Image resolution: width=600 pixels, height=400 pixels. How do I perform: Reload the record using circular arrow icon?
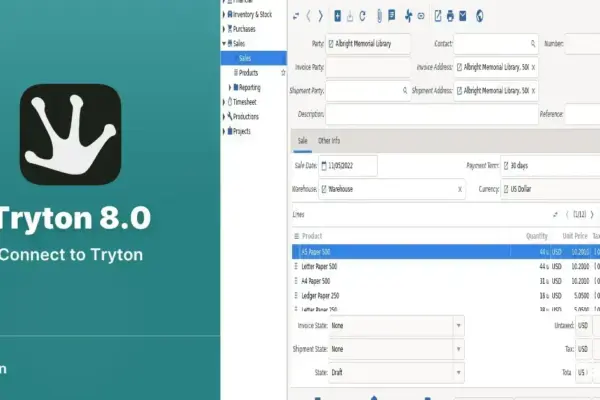[x=362, y=16]
